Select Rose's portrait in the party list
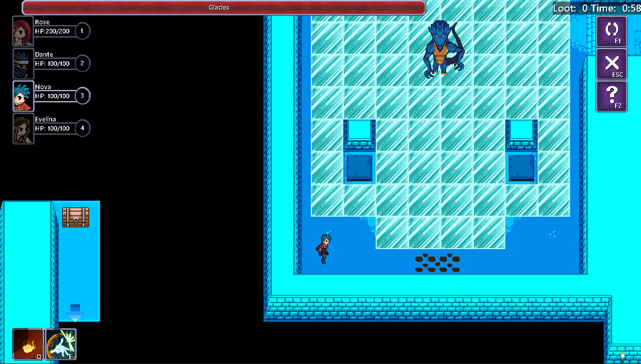Viewport: 641px width, 364px height. point(23,30)
